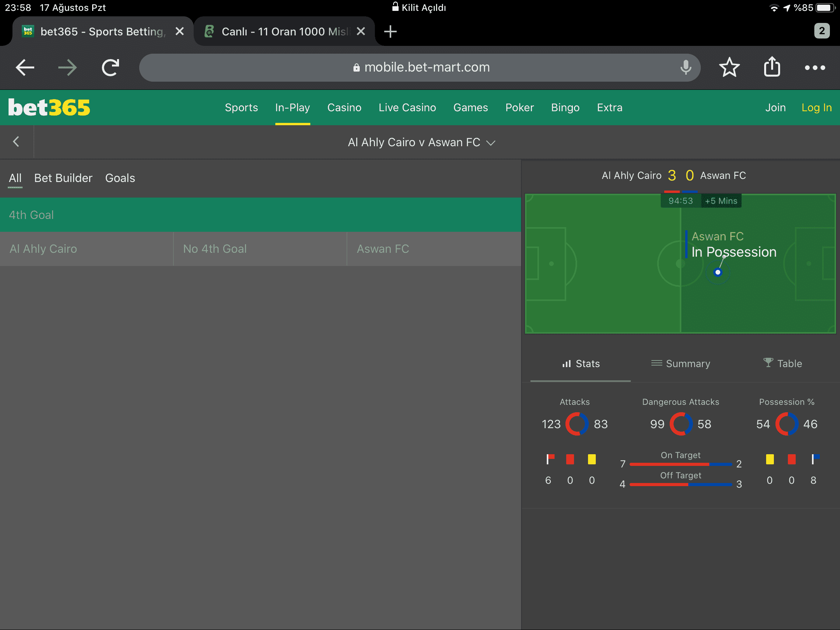Click Al Ahly yellow card icon
The height and width of the screenshot is (630, 840).
592,459
